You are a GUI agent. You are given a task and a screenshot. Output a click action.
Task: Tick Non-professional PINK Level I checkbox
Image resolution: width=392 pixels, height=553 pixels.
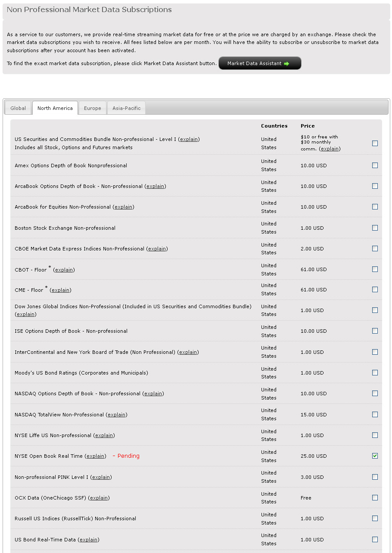click(x=375, y=477)
